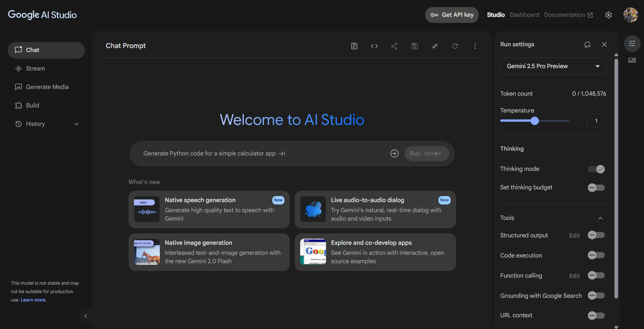Enable URL context toggle

coord(596,316)
